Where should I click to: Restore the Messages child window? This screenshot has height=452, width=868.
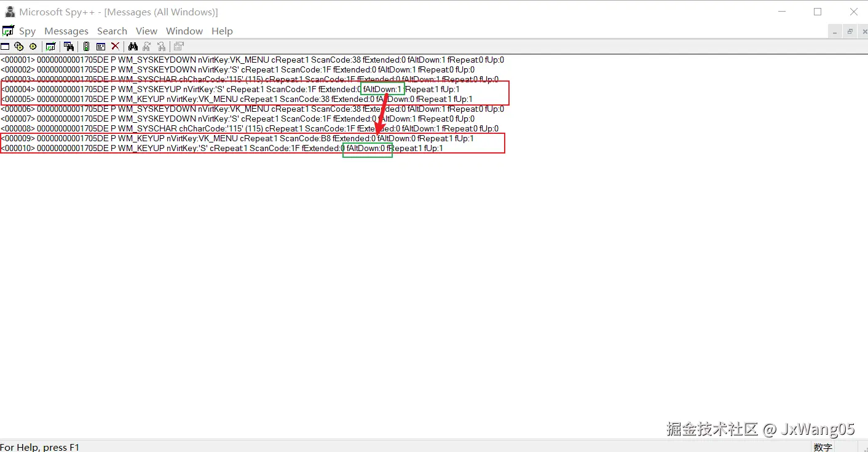tap(850, 31)
